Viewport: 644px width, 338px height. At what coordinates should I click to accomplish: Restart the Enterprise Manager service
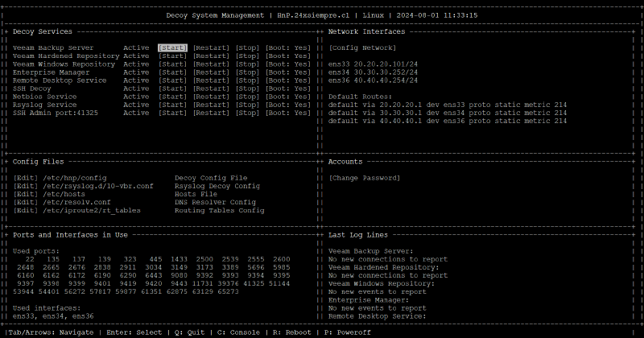pos(211,72)
